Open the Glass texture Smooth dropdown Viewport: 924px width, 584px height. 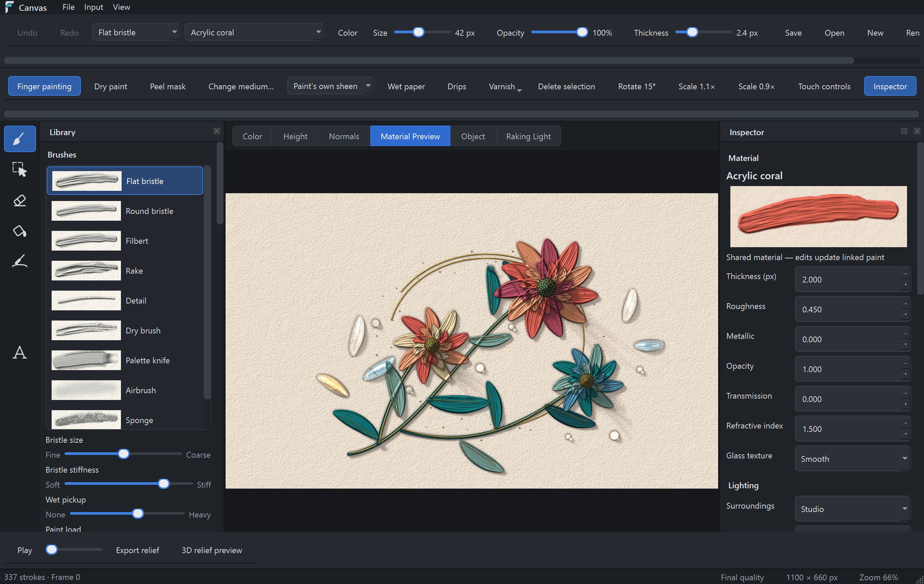pyautogui.click(x=852, y=459)
